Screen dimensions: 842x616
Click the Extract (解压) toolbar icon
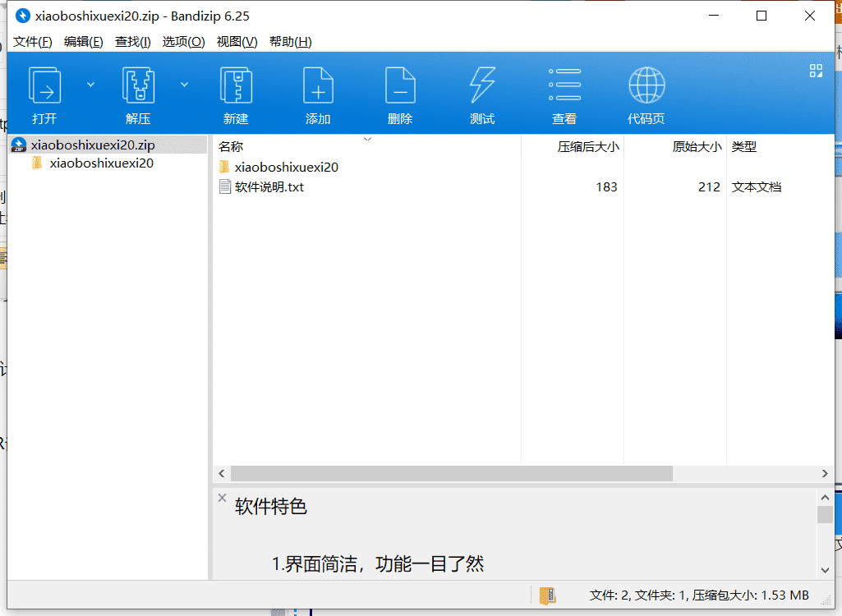(138, 85)
